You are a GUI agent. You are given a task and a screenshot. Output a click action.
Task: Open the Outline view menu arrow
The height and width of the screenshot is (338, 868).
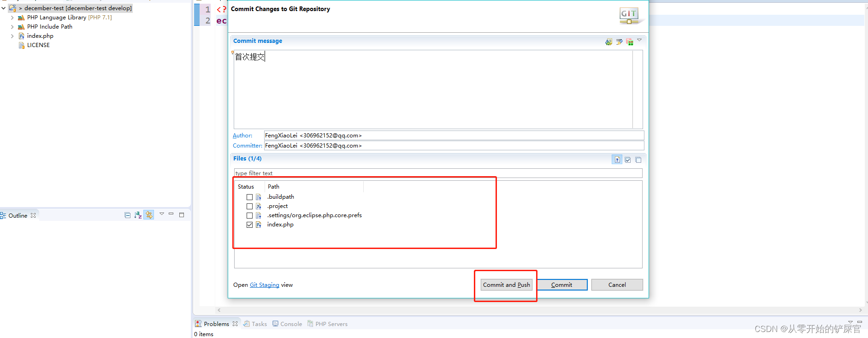[162, 214]
